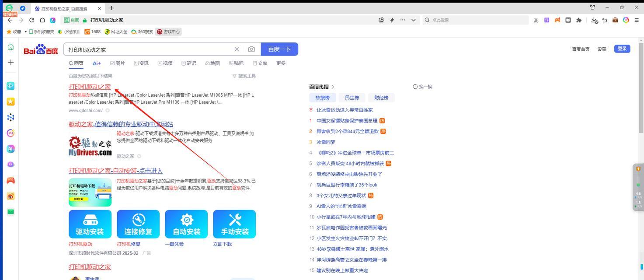This screenshot has height=280, width=644.
Task: Select the 财经榜 hot list tab
Action: (x=381, y=98)
